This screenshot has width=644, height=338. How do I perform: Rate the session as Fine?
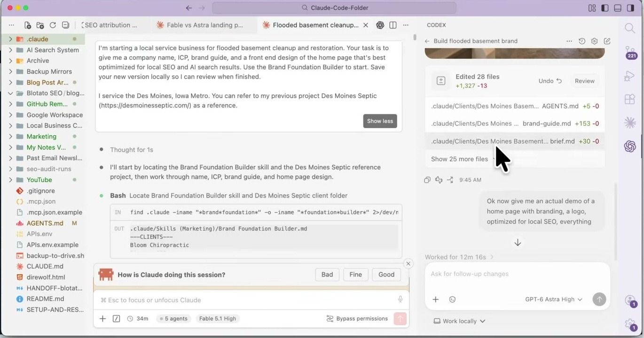pos(356,275)
